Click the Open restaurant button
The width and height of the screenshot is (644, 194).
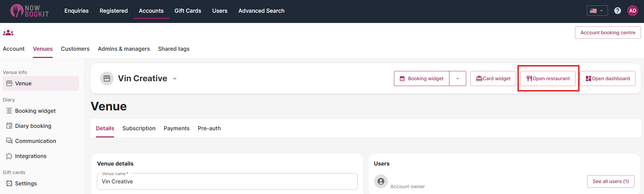[548, 78]
